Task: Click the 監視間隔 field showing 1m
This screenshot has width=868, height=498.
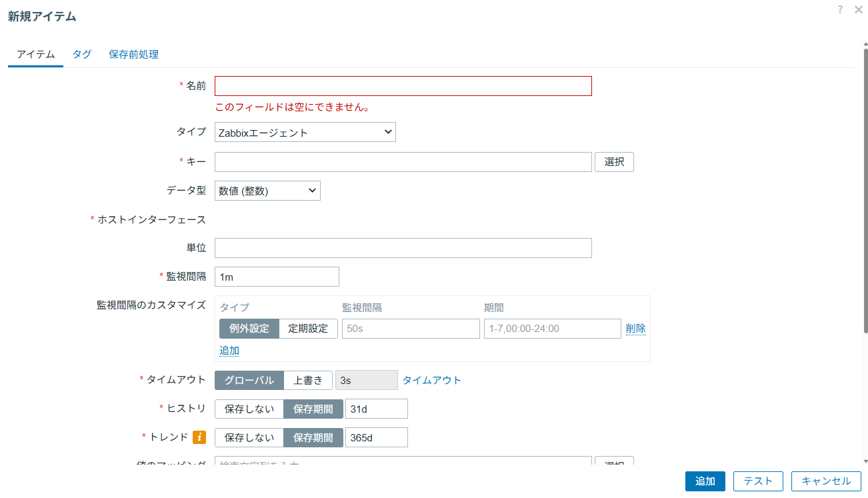Action: click(x=277, y=277)
